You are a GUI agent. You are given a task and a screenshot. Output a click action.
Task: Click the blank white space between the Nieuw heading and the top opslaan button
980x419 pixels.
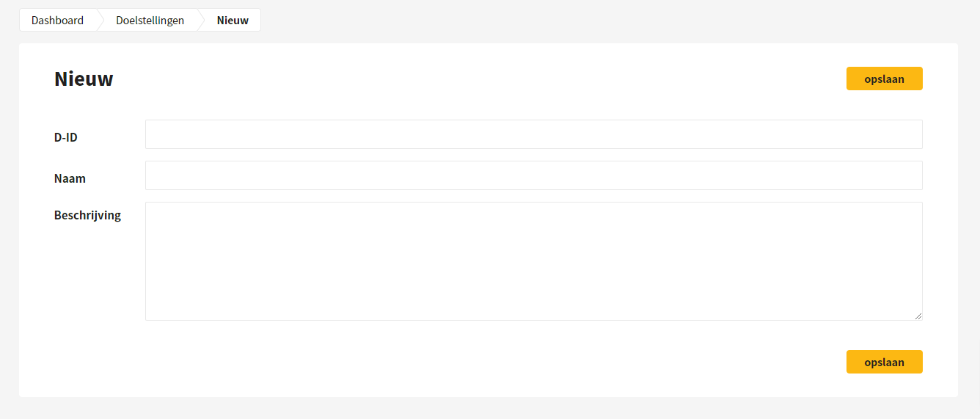(x=477, y=79)
